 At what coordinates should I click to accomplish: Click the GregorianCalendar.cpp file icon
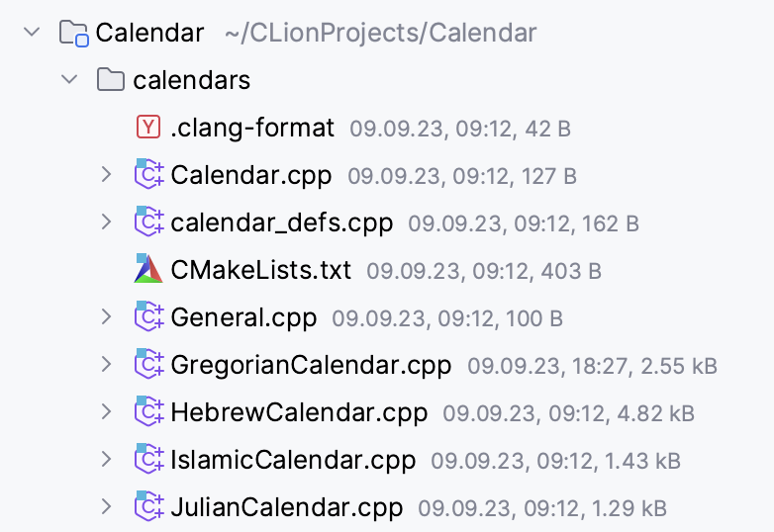147,365
